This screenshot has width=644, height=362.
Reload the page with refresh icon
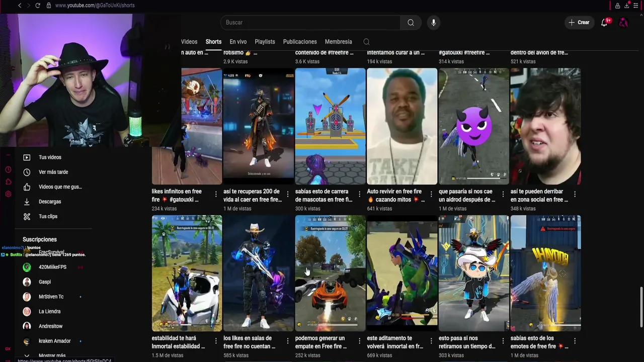pos(38,6)
